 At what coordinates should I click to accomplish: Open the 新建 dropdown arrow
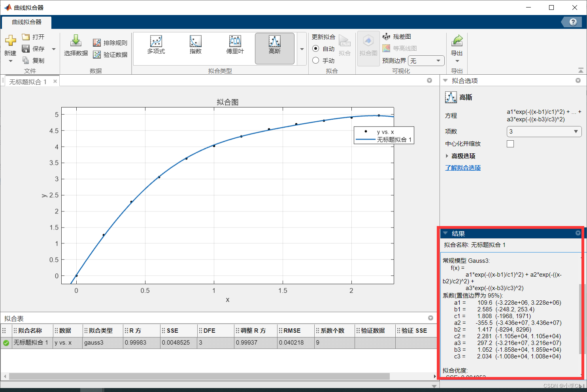coord(10,61)
